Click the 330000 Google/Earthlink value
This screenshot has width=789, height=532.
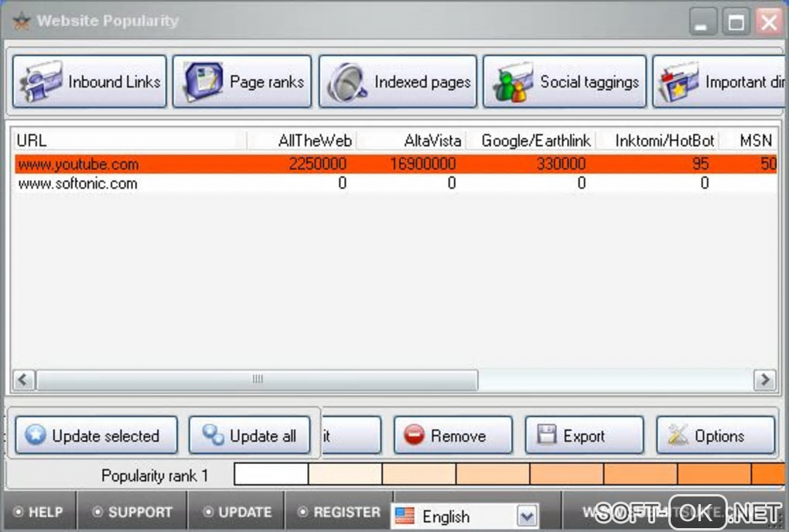(x=561, y=164)
